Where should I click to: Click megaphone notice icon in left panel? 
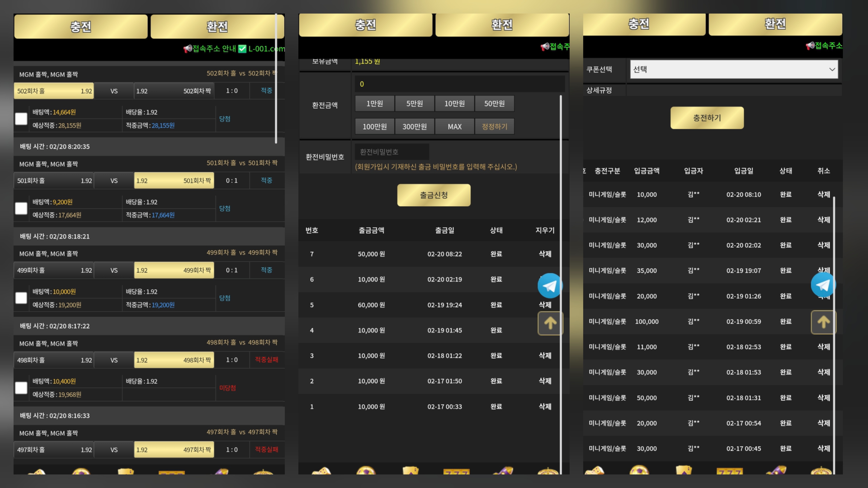187,49
